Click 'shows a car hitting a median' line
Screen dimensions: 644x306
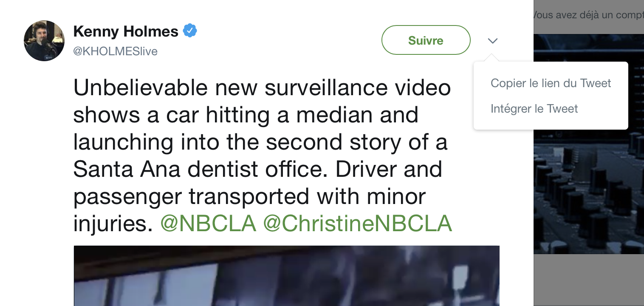pyautogui.click(x=246, y=115)
